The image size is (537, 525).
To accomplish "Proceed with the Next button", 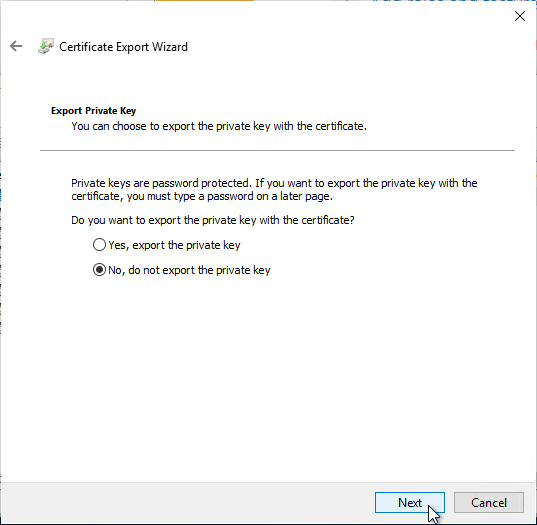I will click(410, 502).
